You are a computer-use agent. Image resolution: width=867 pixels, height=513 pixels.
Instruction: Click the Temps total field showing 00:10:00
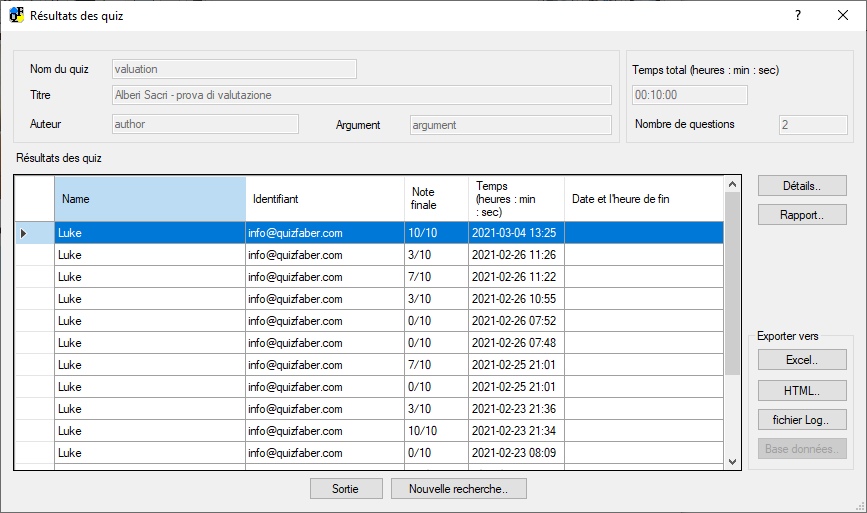pos(690,95)
